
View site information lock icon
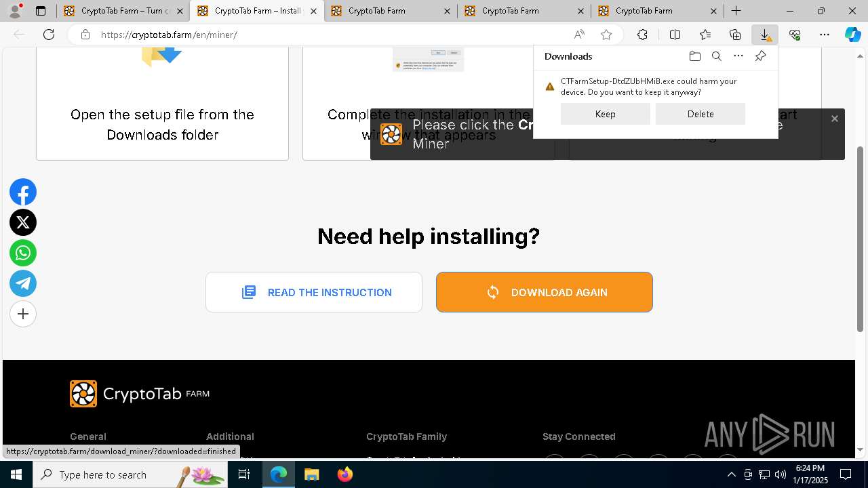(85, 35)
